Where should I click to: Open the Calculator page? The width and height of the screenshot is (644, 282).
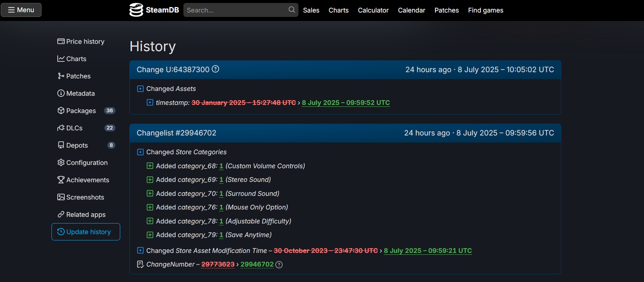(373, 10)
